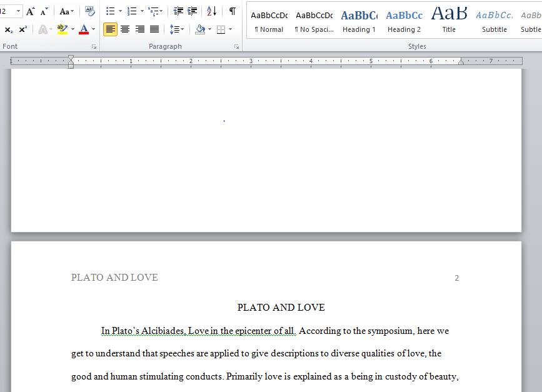
Task: Click the word 'symposium' in first line
Action: click(390, 331)
